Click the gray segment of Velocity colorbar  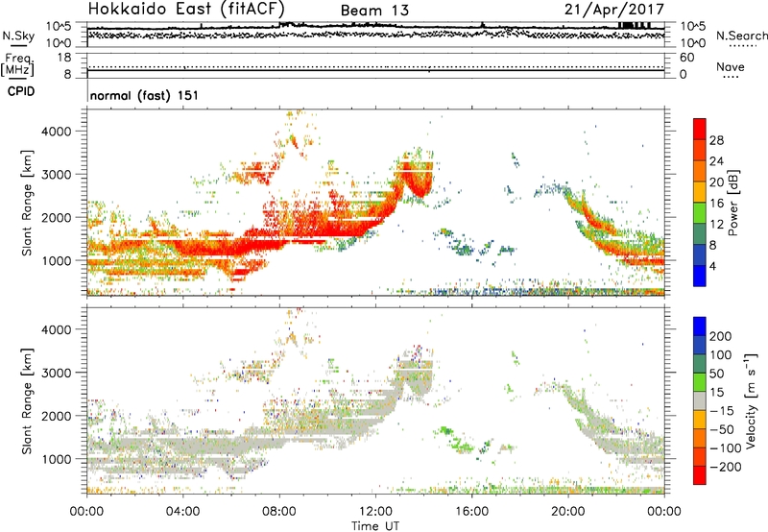pyautogui.click(x=700, y=400)
